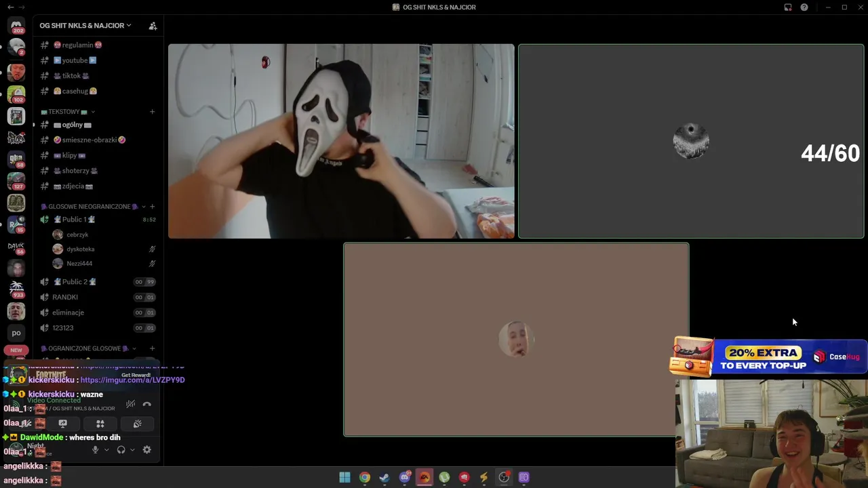
Task: Focus the masked person's video tile
Action: point(341,141)
